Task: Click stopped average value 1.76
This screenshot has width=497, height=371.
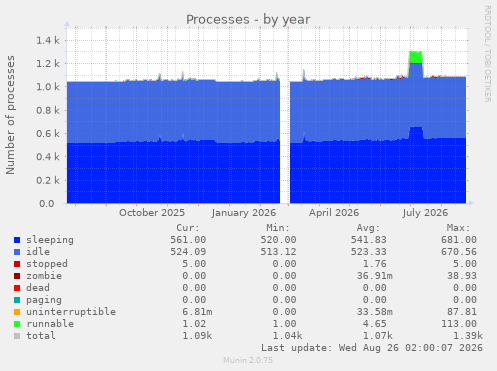Action: coord(374,264)
